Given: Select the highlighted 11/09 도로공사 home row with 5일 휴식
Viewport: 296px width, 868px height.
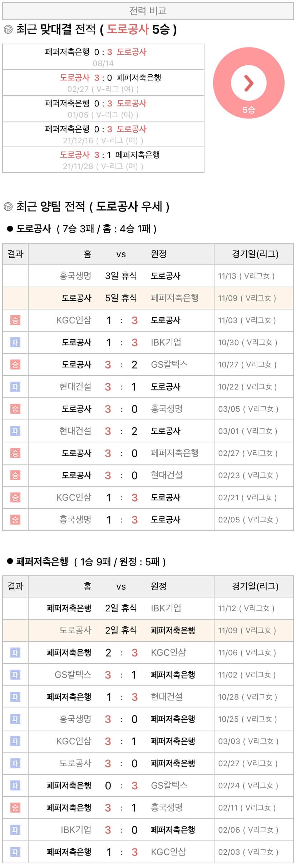Looking at the screenshot, I should pyautogui.click(x=148, y=298).
